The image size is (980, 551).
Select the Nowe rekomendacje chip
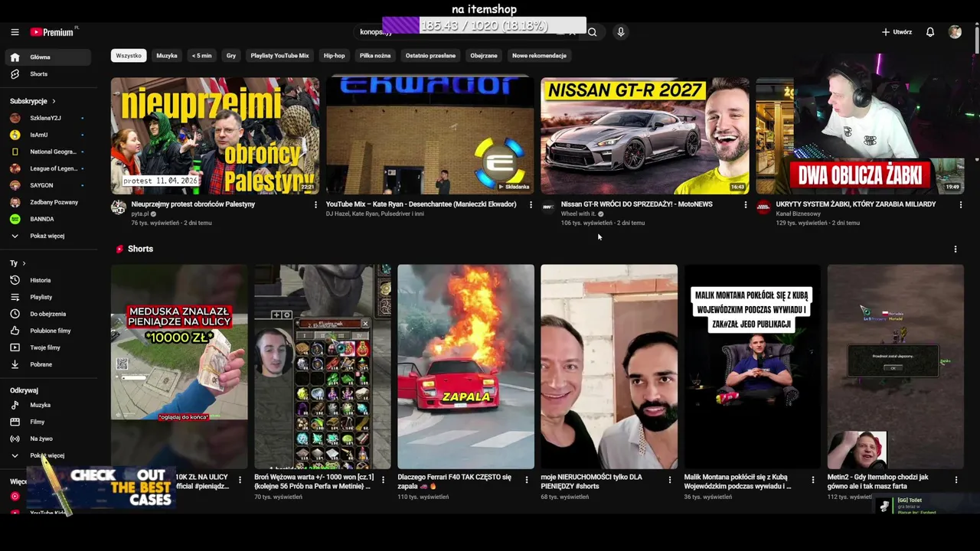[539, 56]
